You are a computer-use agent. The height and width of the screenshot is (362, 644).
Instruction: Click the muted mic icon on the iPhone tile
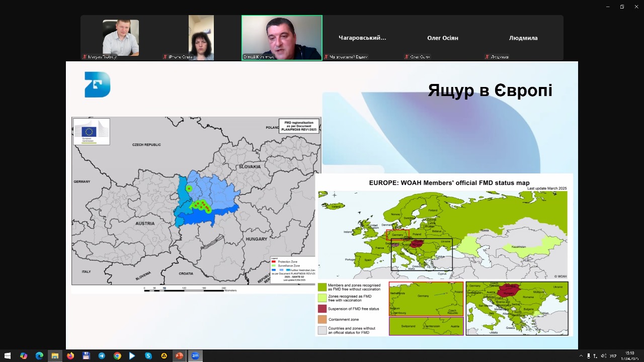[x=165, y=57]
